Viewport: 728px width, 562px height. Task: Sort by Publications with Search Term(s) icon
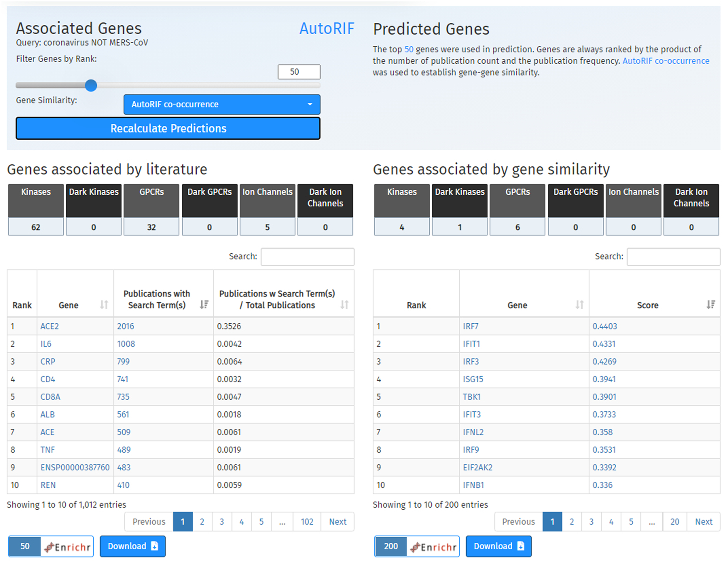click(204, 304)
